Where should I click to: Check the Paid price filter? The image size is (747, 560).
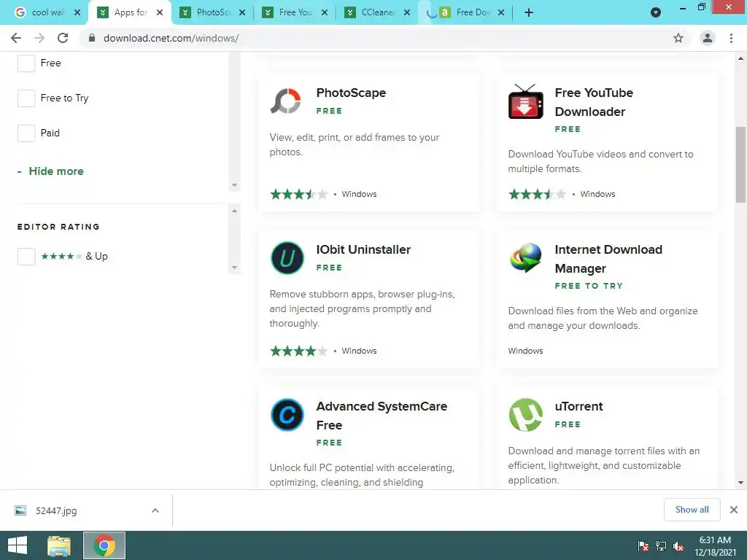coord(26,133)
